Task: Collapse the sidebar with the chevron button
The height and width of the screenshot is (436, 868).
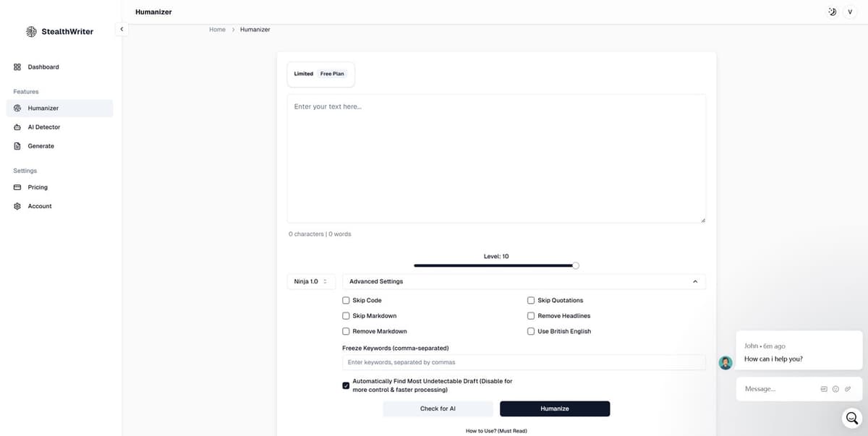Action: [122, 29]
